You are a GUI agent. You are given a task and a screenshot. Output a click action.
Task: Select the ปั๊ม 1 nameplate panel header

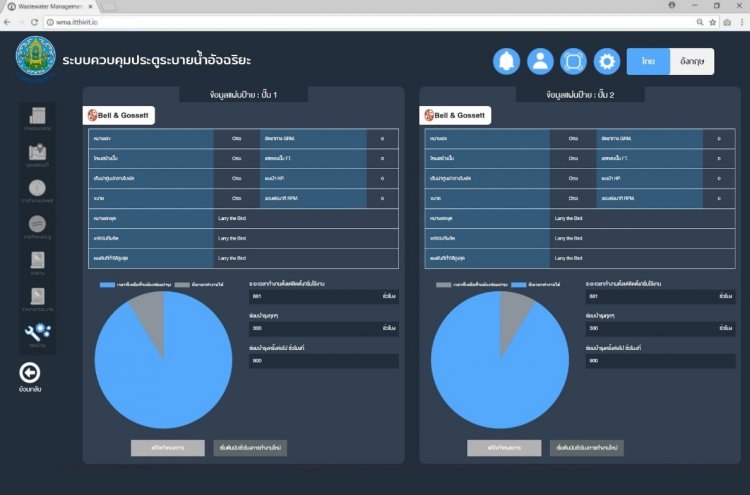click(x=243, y=94)
